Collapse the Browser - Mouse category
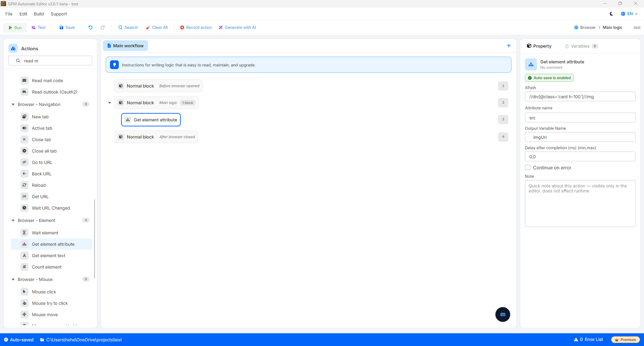The image size is (644, 346). 13,280
